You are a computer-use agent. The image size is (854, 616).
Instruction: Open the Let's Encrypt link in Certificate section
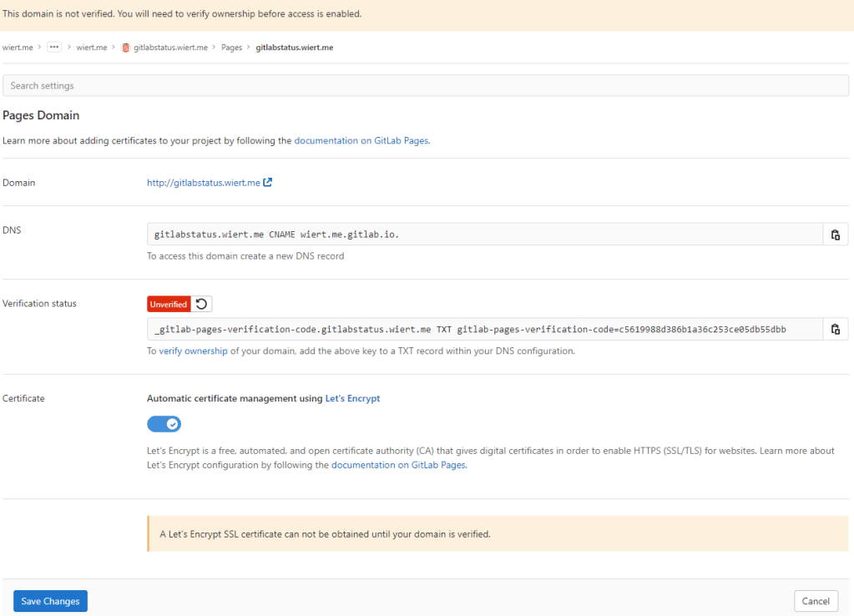point(351,398)
